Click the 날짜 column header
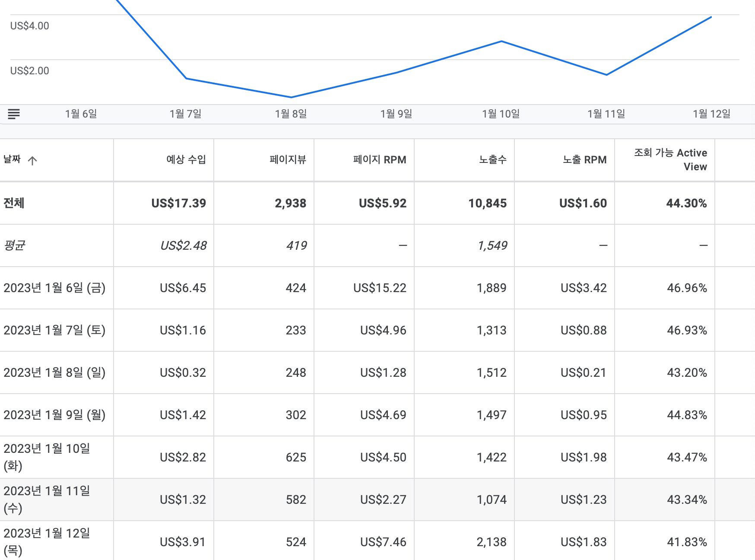The width and height of the screenshot is (755, 560). pos(12,159)
